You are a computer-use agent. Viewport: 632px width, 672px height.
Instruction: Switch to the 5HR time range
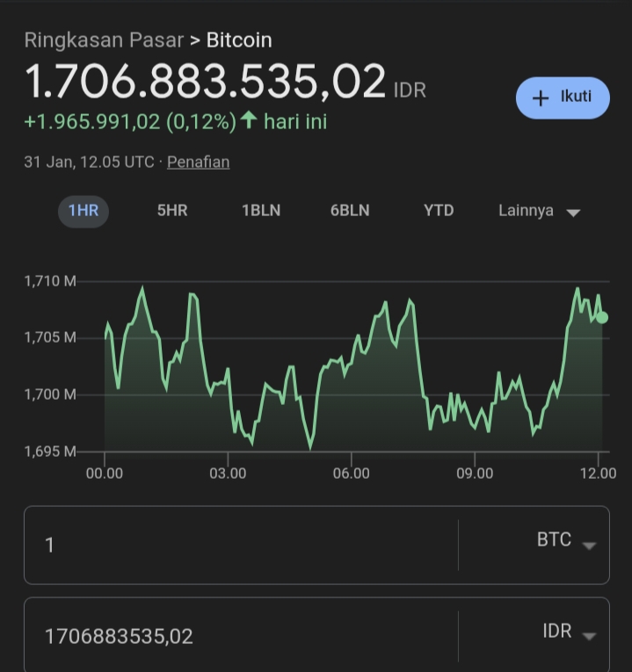(x=172, y=211)
